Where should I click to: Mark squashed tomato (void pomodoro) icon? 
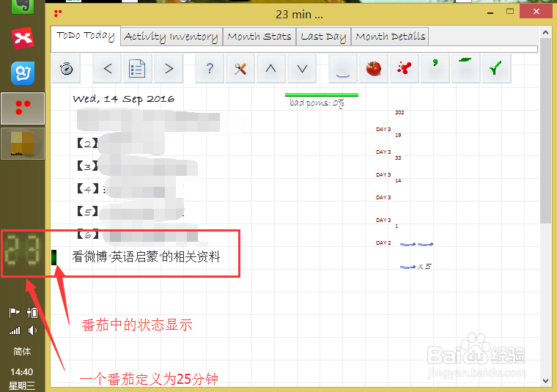[x=405, y=69]
